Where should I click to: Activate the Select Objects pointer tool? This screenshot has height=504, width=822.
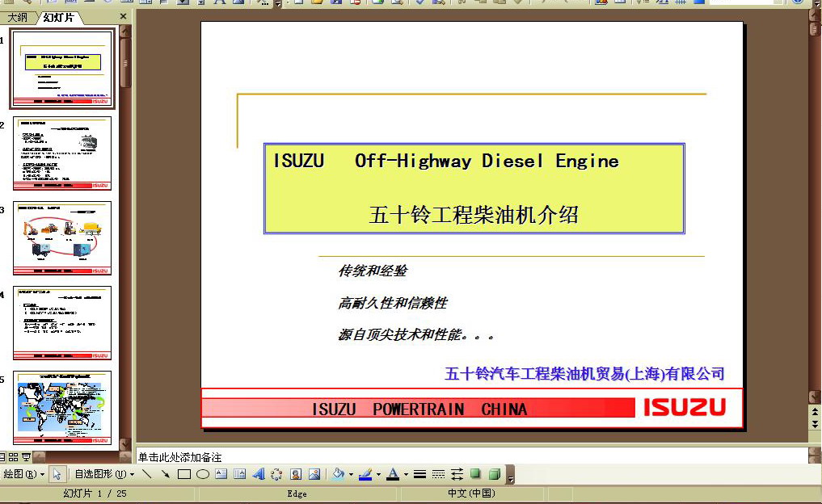tap(57, 474)
